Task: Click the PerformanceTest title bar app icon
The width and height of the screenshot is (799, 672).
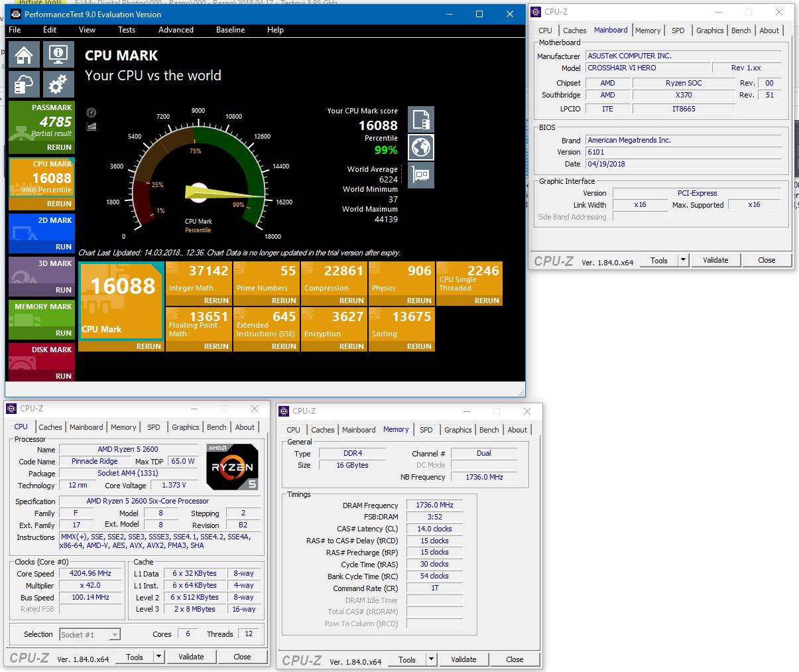Action: tap(16, 14)
